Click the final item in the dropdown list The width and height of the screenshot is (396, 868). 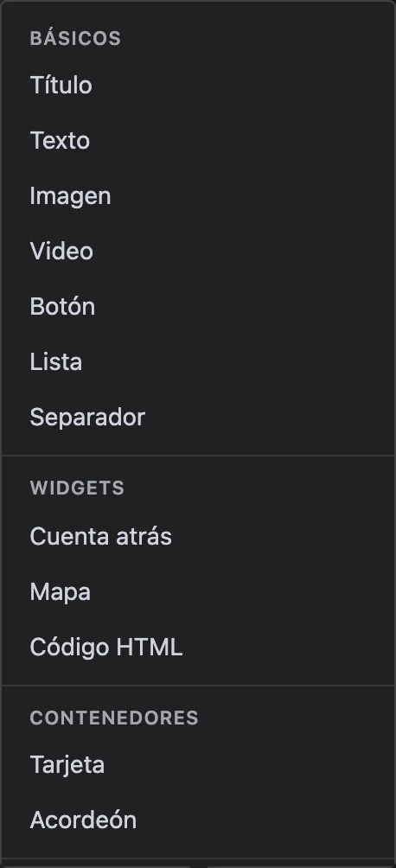pos(198,820)
